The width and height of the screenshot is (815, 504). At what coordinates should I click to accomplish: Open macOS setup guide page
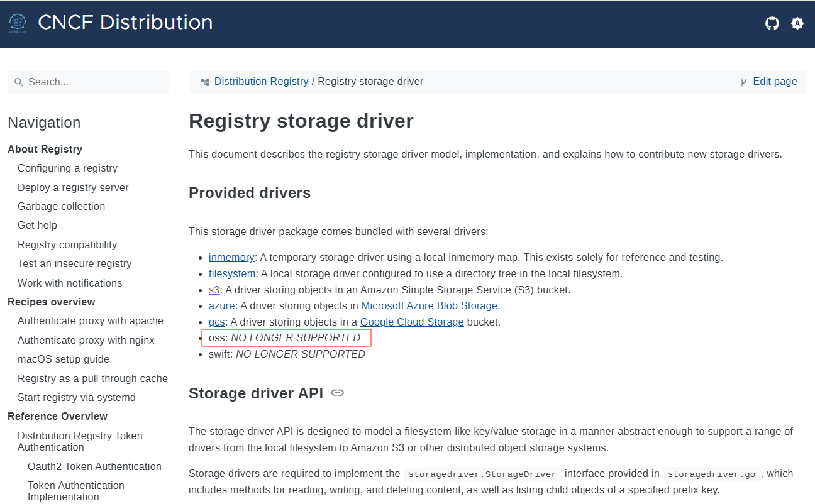click(x=64, y=359)
